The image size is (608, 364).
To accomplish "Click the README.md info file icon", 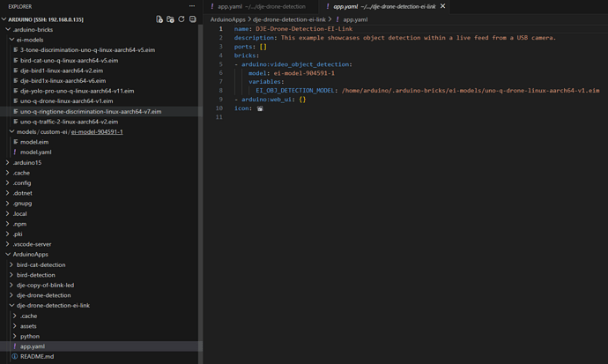I will tap(15, 357).
